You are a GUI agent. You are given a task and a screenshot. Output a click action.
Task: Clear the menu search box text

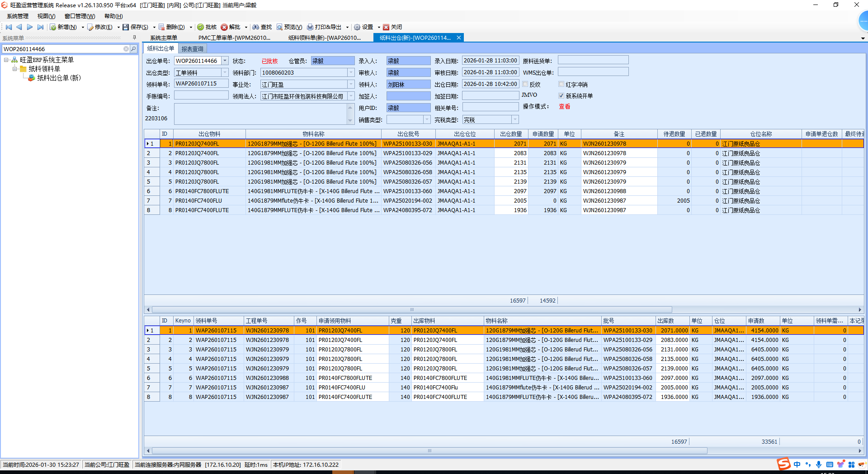pyautogui.click(x=126, y=49)
